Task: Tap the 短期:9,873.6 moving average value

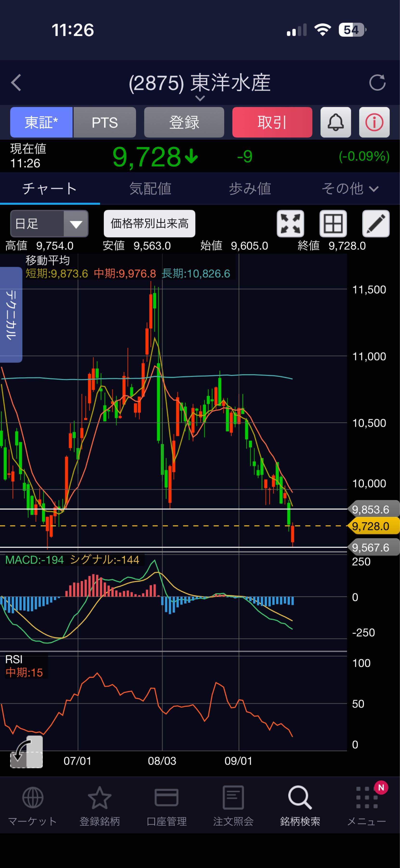Action: coord(57,274)
